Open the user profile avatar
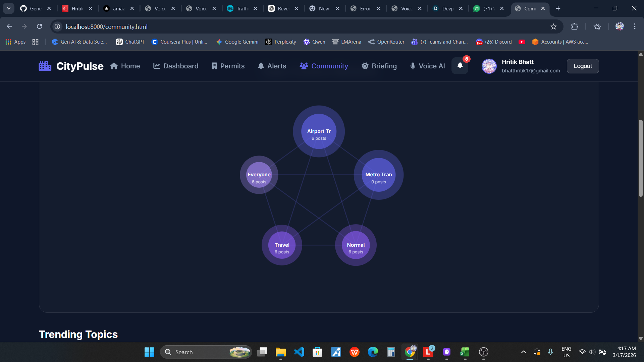 489,66
